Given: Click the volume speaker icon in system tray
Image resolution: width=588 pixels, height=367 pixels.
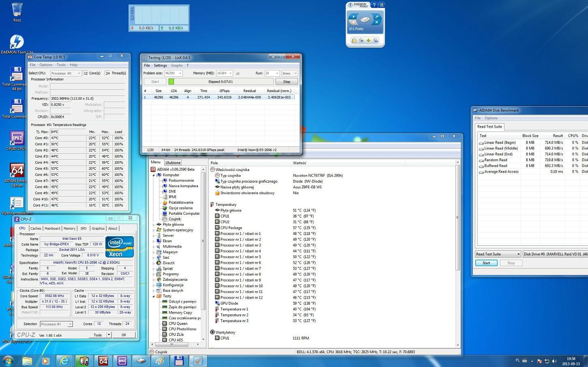Looking at the screenshot, I should tap(554, 361).
